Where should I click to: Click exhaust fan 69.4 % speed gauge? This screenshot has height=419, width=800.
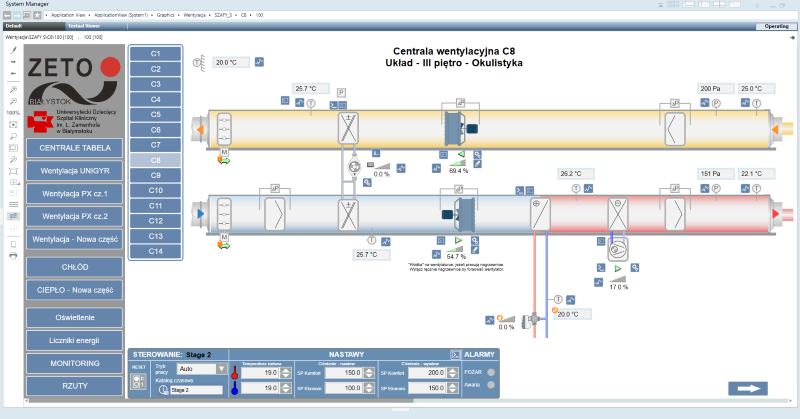click(457, 163)
